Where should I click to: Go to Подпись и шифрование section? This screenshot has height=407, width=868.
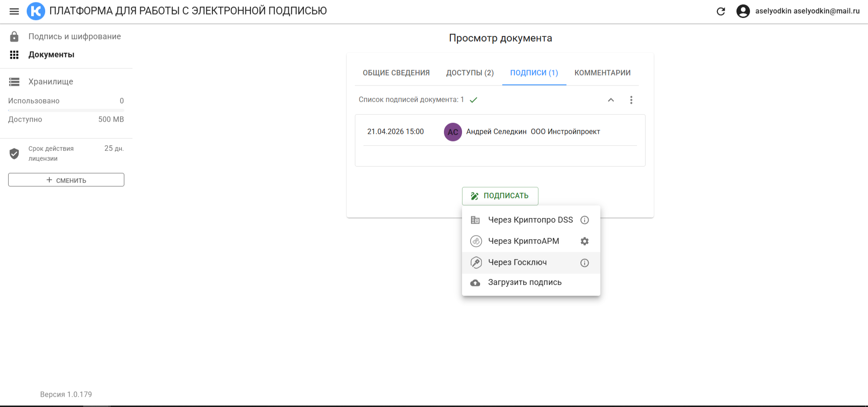(x=75, y=37)
